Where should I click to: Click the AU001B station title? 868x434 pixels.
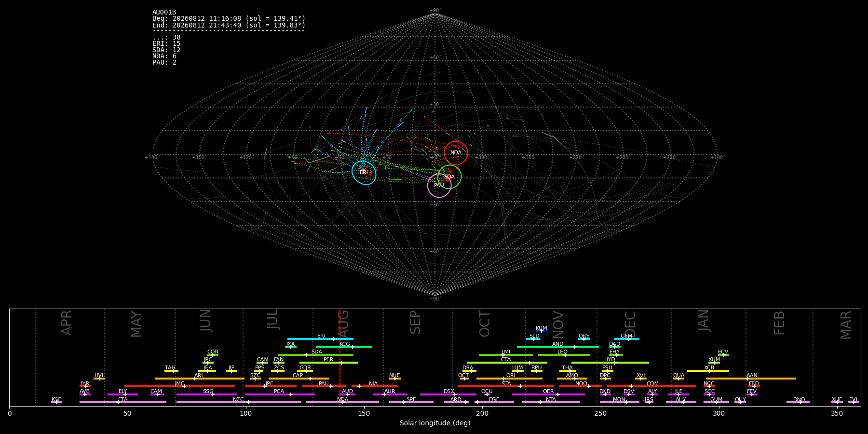coord(164,13)
